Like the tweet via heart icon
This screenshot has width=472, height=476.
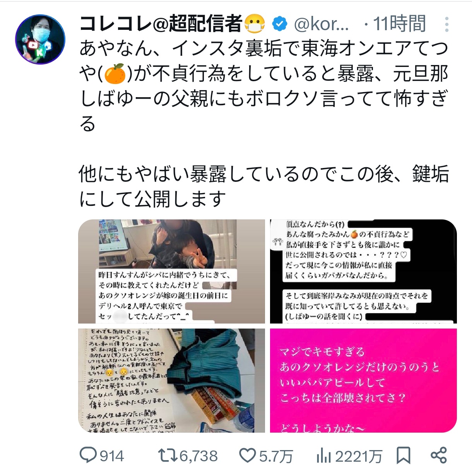pos(248,455)
